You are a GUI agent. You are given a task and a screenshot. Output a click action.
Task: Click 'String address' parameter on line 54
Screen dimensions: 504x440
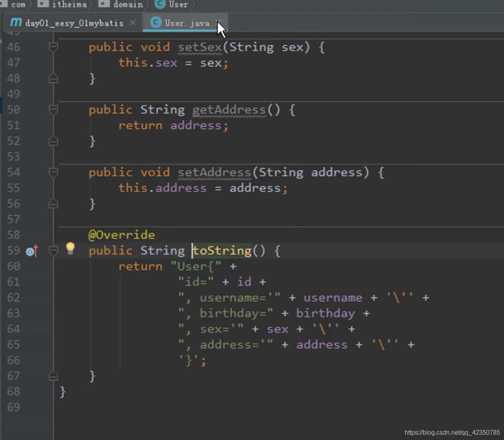point(311,172)
